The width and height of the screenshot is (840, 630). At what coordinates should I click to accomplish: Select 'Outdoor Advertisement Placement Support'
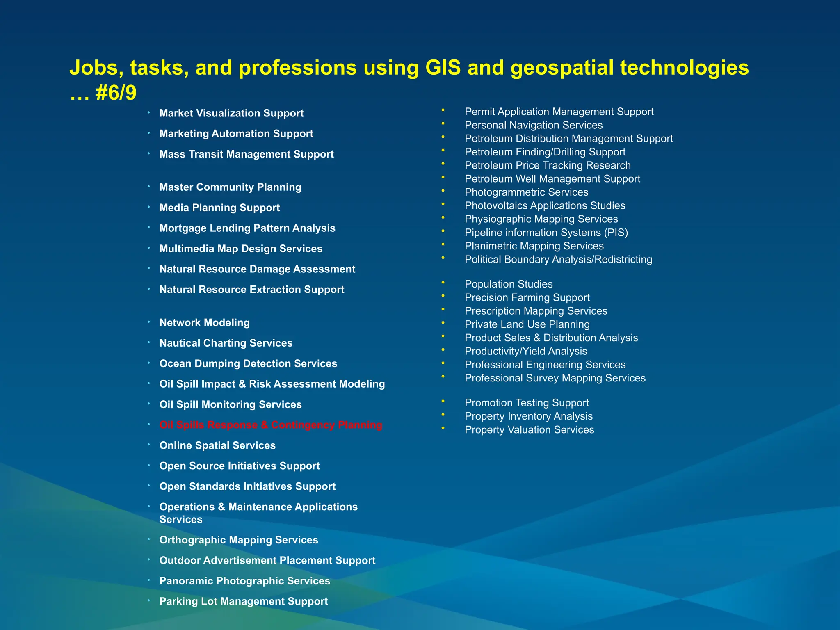pyautogui.click(x=267, y=560)
